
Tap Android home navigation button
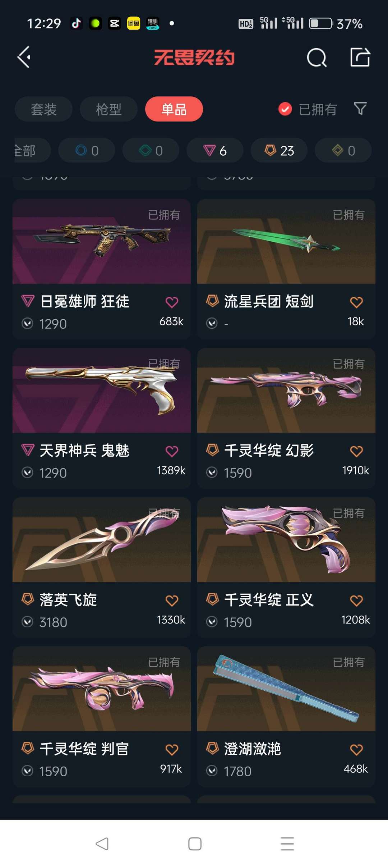[195, 844]
